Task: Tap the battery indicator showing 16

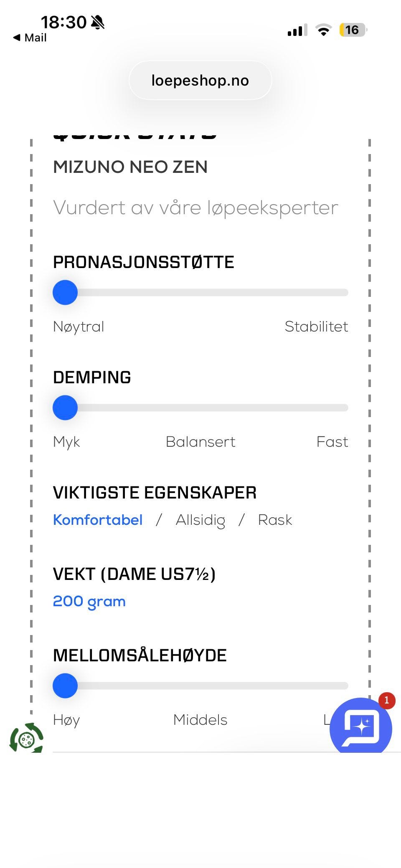Action: 353,30
